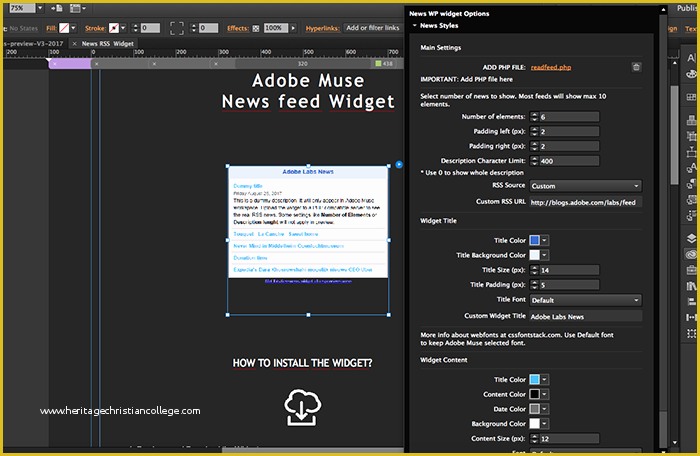Open the zoom level dropdown arrow
The width and height of the screenshot is (700, 456).
(x=40, y=8)
